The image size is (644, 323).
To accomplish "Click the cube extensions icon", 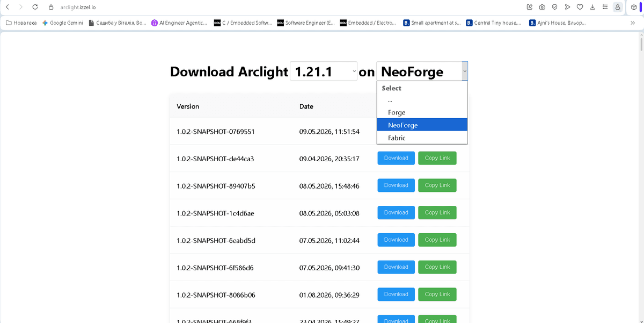I will (634, 7).
